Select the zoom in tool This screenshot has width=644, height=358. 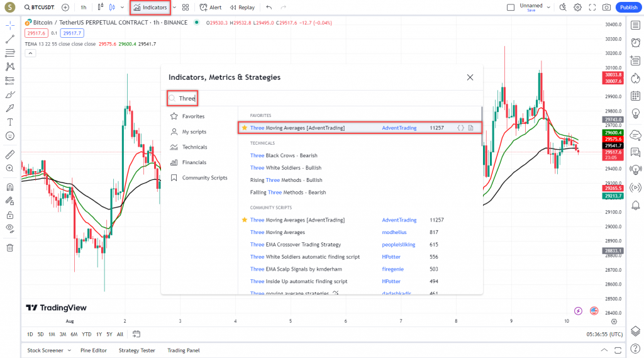pyautogui.click(x=10, y=169)
